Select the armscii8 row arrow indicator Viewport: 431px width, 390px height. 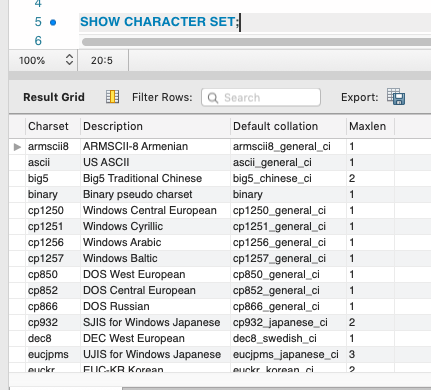(17, 146)
